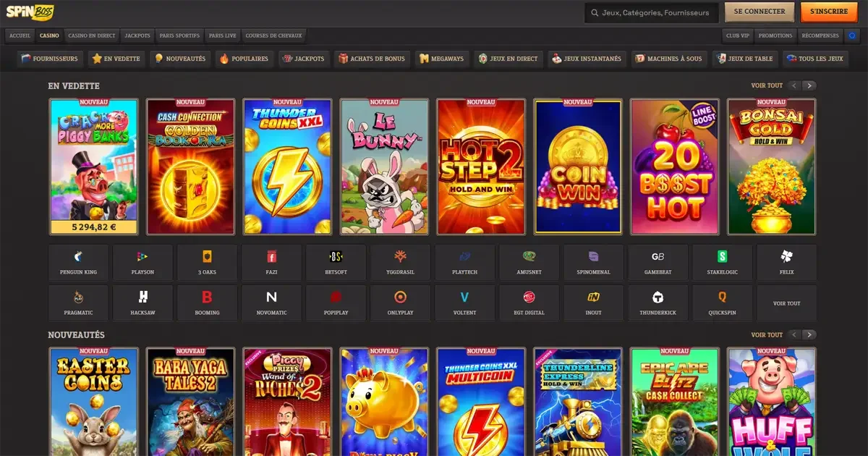Go to previous En Vedette games

pyautogui.click(x=794, y=85)
